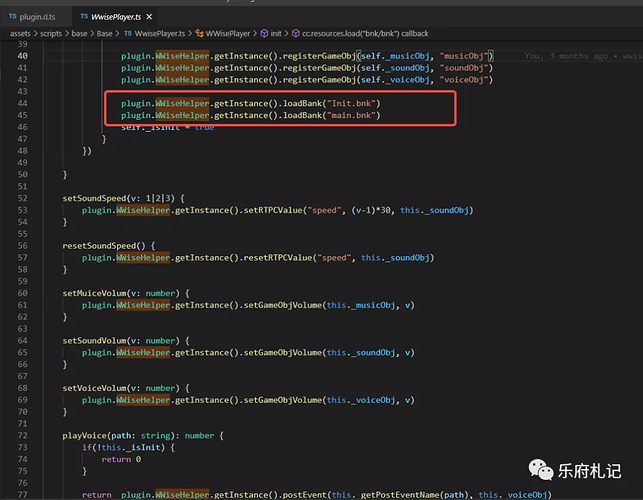Click registerGameObj on line 41

319,68
